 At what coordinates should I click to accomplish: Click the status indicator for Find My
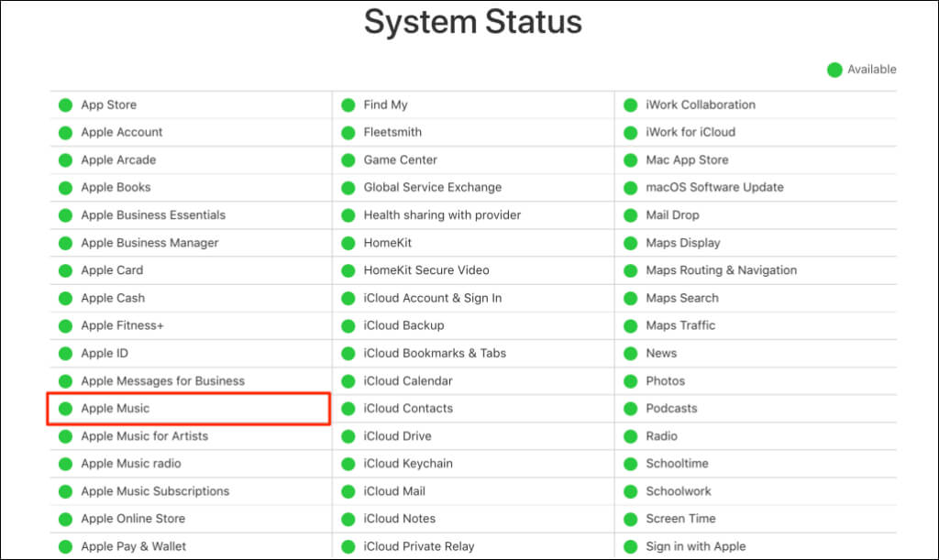point(348,105)
